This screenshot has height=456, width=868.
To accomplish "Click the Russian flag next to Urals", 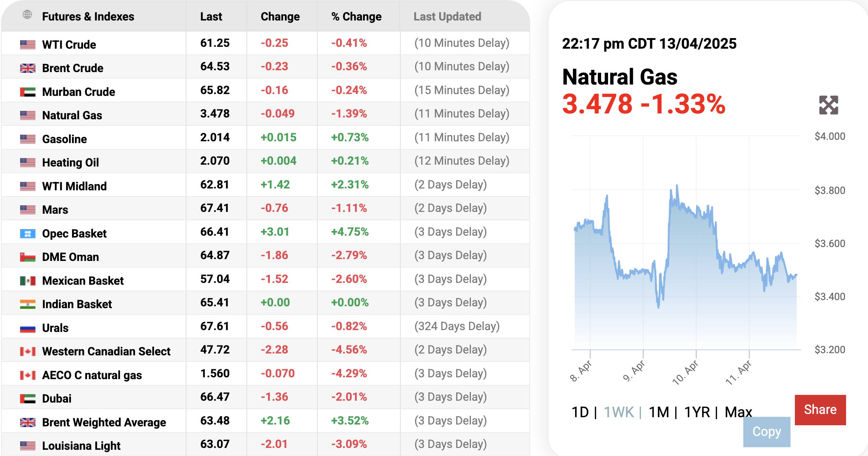I will tap(28, 328).
